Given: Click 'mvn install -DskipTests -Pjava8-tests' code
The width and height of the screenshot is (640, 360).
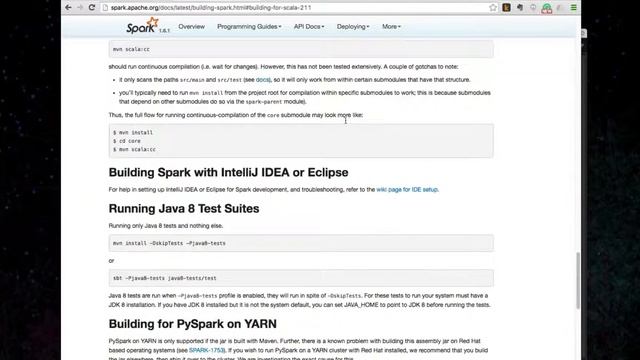Looking at the screenshot, I should pyautogui.click(x=169, y=243).
